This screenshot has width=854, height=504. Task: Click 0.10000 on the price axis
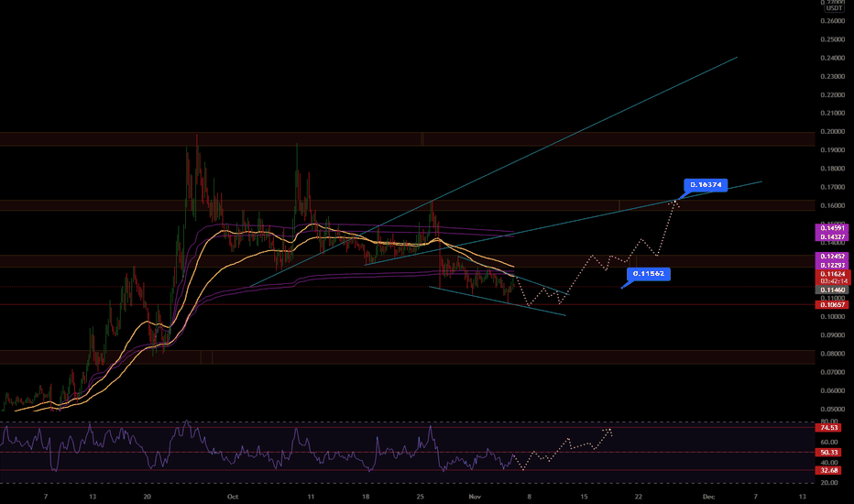point(833,316)
